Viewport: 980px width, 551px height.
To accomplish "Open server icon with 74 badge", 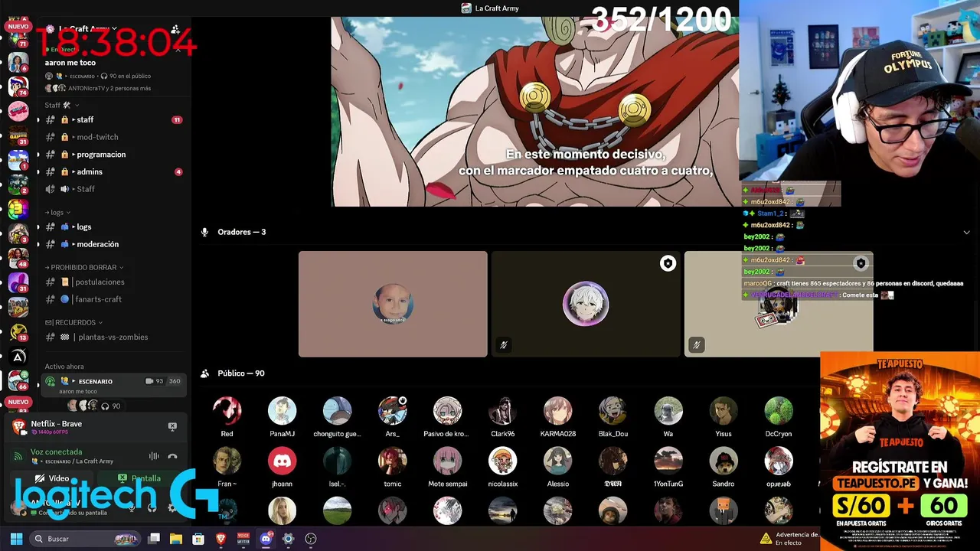I will click(x=18, y=85).
